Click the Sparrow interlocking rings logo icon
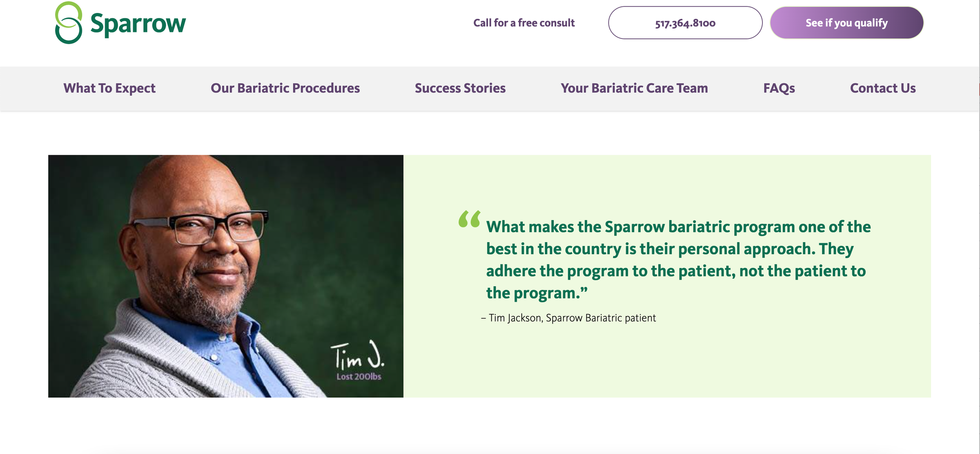The image size is (980, 454). coord(69,23)
